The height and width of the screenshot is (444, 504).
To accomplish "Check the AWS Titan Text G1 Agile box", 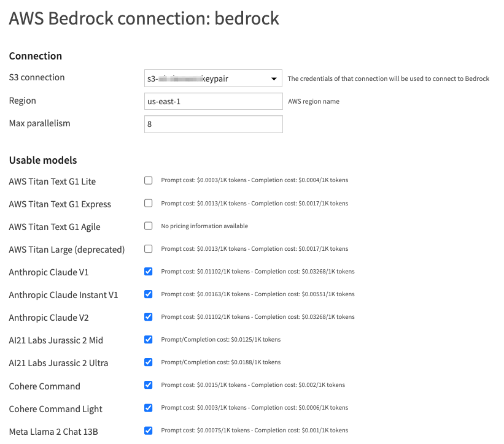I will pos(148,226).
